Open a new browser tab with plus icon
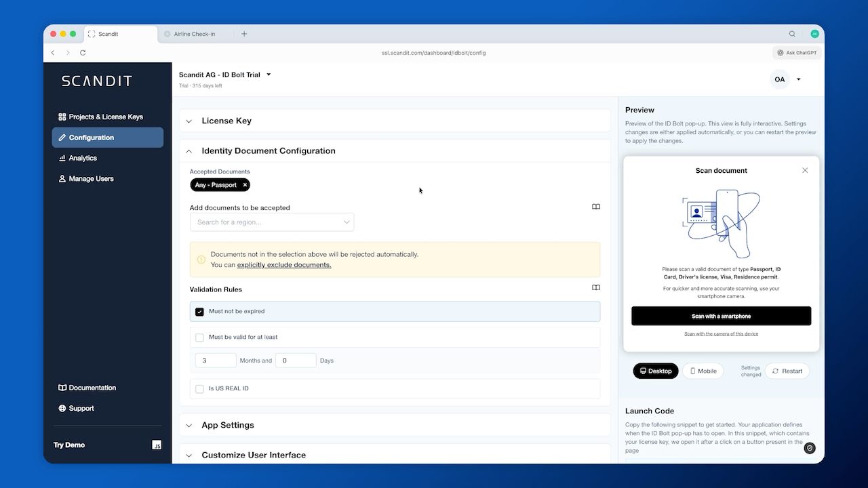Image resolution: width=868 pixels, height=488 pixels. (x=244, y=34)
